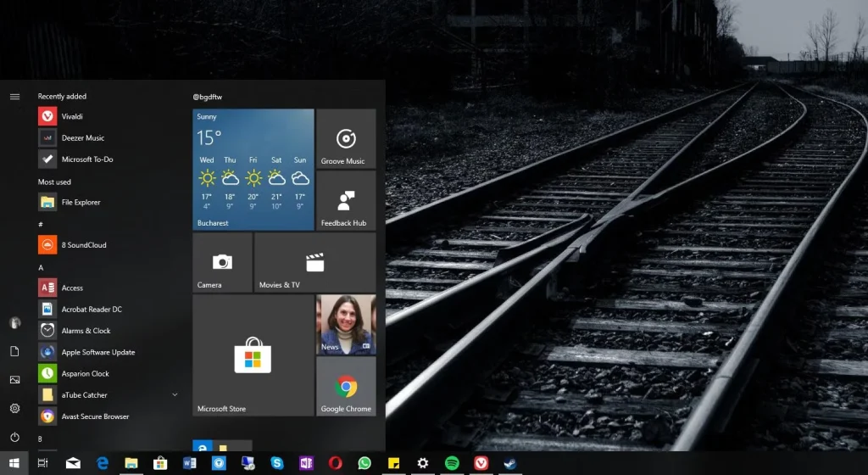
Task: Click the Steam icon in the taskbar
Action: click(x=510, y=463)
